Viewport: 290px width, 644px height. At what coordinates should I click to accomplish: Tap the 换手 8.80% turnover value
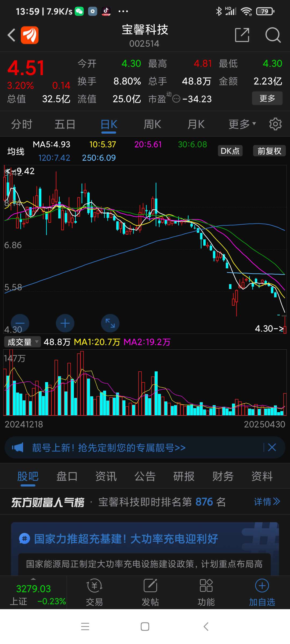[127, 81]
